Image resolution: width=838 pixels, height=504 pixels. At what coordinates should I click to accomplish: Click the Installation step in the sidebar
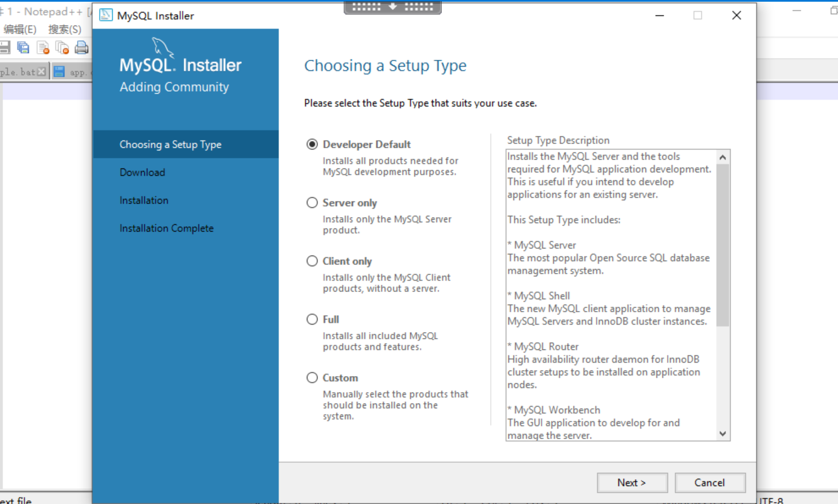coord(144,200)
